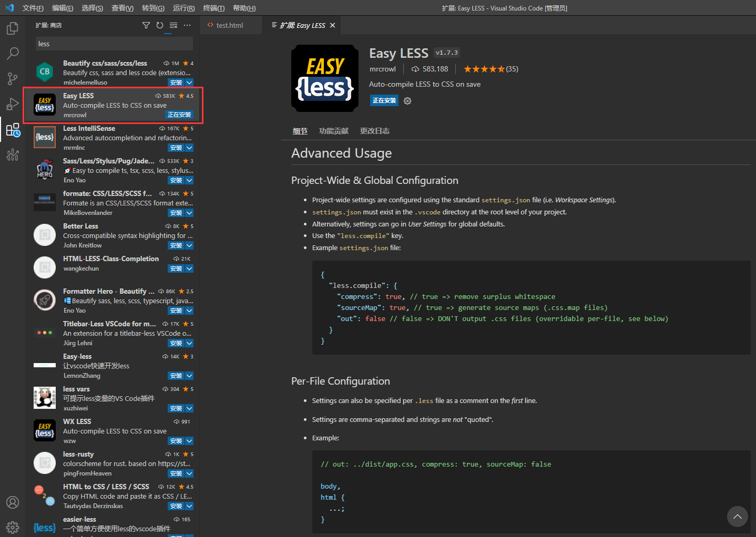The height and width of the screenshot is (537, 756).
Task: Expand install dropdown for Sass/Less/Stylus/Pug/Jade
Action: tap(189, 180)
